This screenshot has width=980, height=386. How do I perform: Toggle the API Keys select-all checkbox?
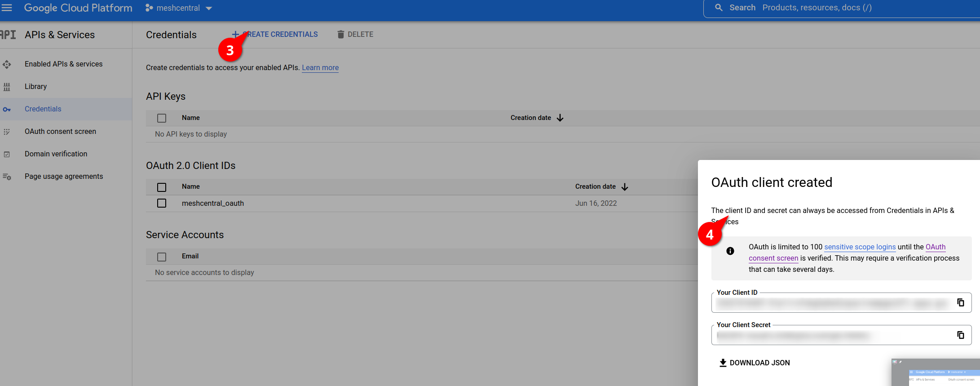click(x=162, y=118)
